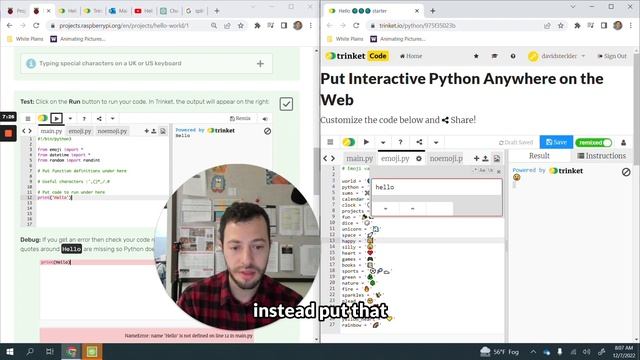Select noemoji.py tab in embedded left Trinket
The width and height of the screenshot is (640, 360).
tap(112, 131)
